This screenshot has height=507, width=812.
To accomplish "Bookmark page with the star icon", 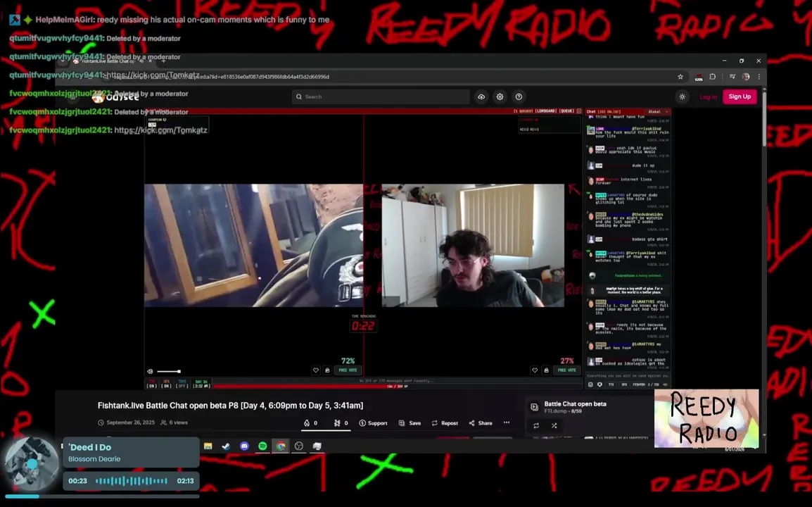I will click(x=680, y=77).
